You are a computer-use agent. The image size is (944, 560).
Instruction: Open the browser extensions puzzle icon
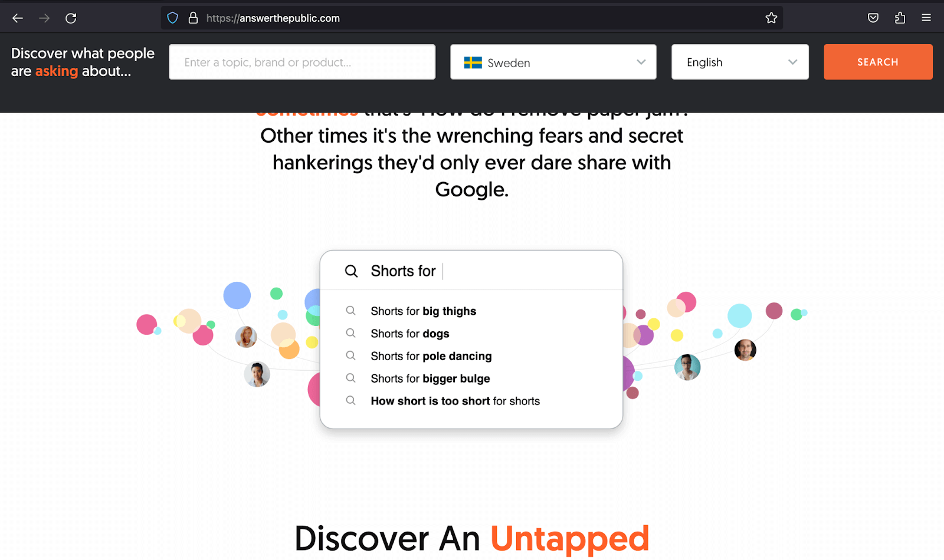pos(900,18)
